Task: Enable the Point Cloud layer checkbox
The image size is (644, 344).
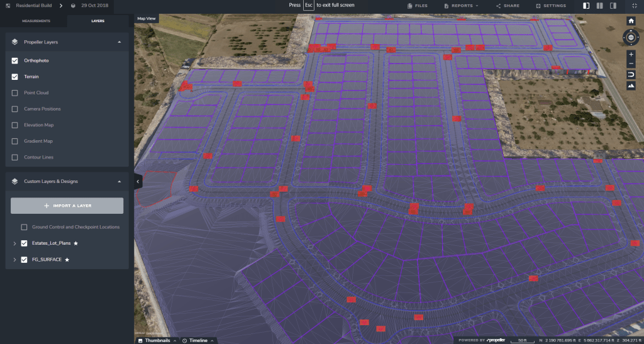Action: tap(15, 92)
